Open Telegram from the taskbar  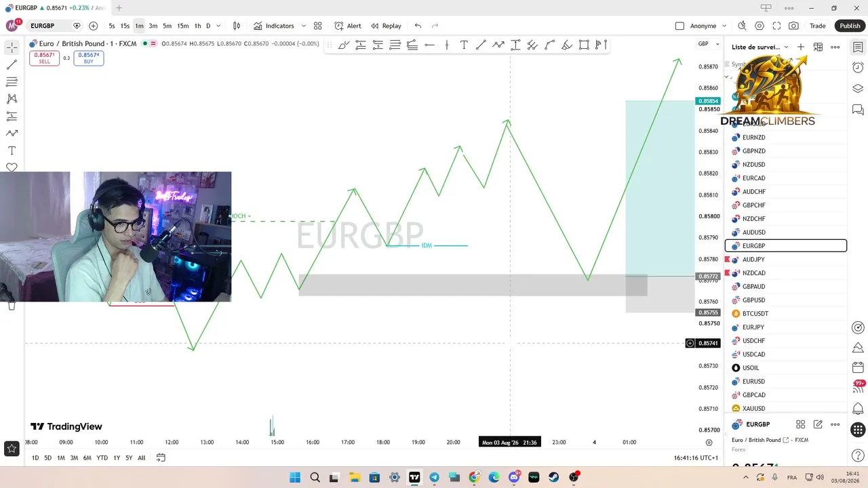[434, 477]
